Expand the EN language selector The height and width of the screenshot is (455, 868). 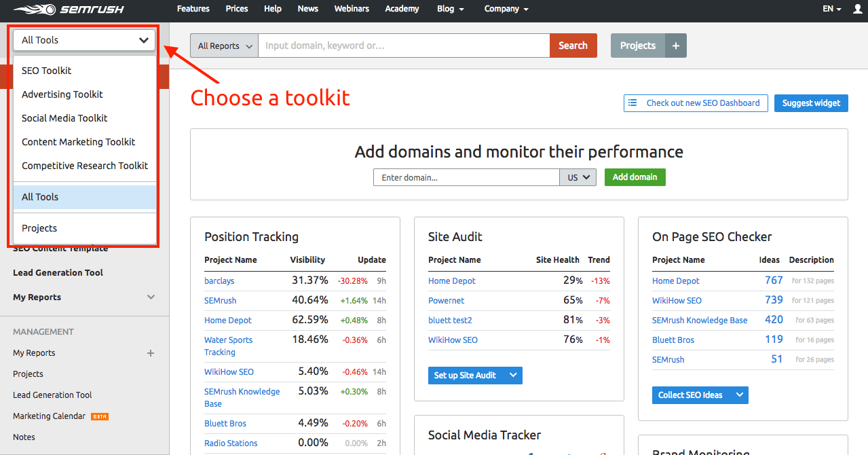click(x=831, y=10)
